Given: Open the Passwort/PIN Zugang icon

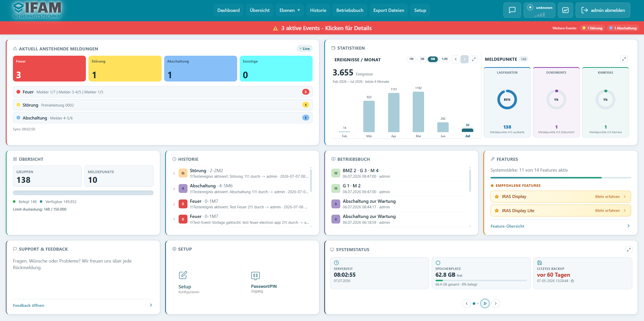Looking at the screenshot, I should click(255, 276).
